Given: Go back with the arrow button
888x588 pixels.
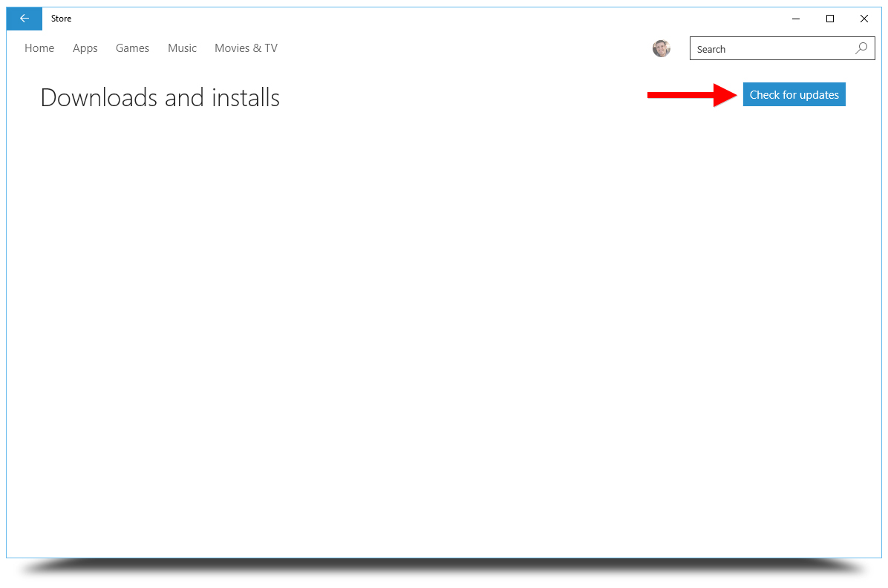Looking at the screenshot, I should (25, 19).
